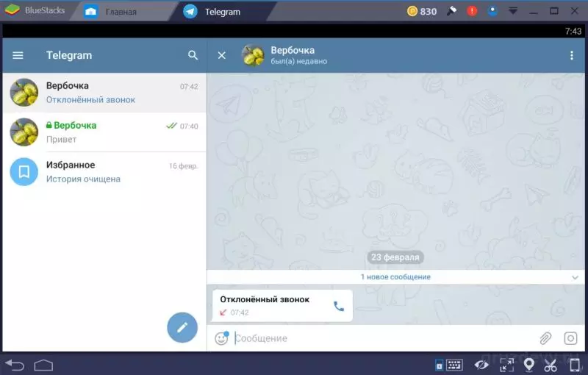Image resolution: width=588 pixels, height=375 pixels.
Task: Click the search magnifier icon
Action: tap(193, 55)
